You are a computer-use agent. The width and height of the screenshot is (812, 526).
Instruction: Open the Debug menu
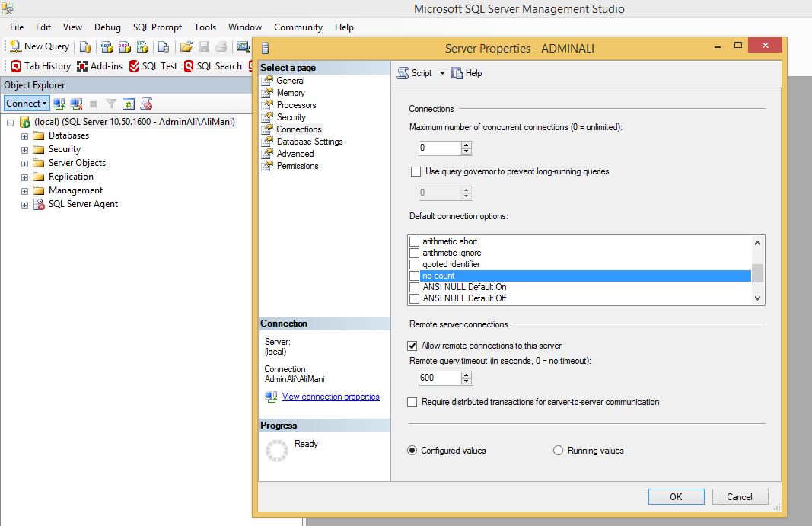point(107,27)
